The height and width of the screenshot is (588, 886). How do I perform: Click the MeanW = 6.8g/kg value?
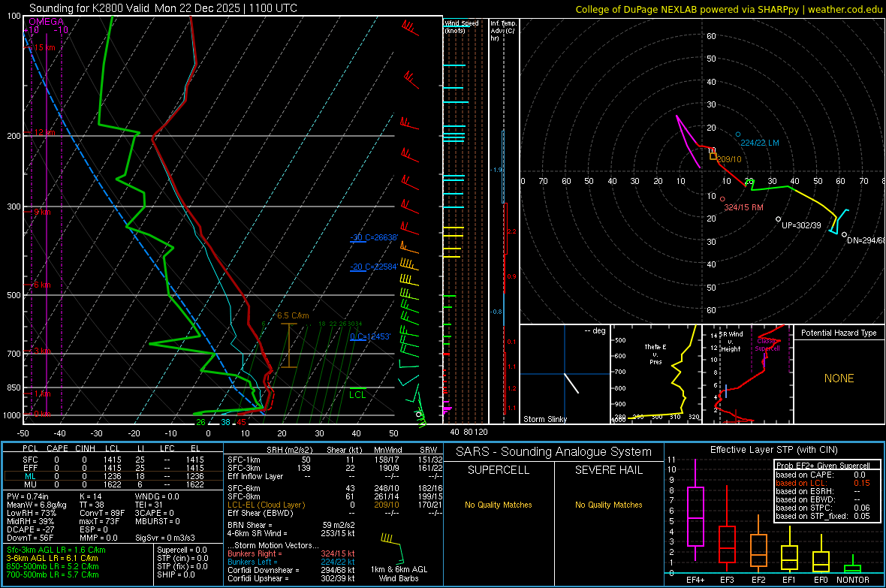click(x=36, y=505)
